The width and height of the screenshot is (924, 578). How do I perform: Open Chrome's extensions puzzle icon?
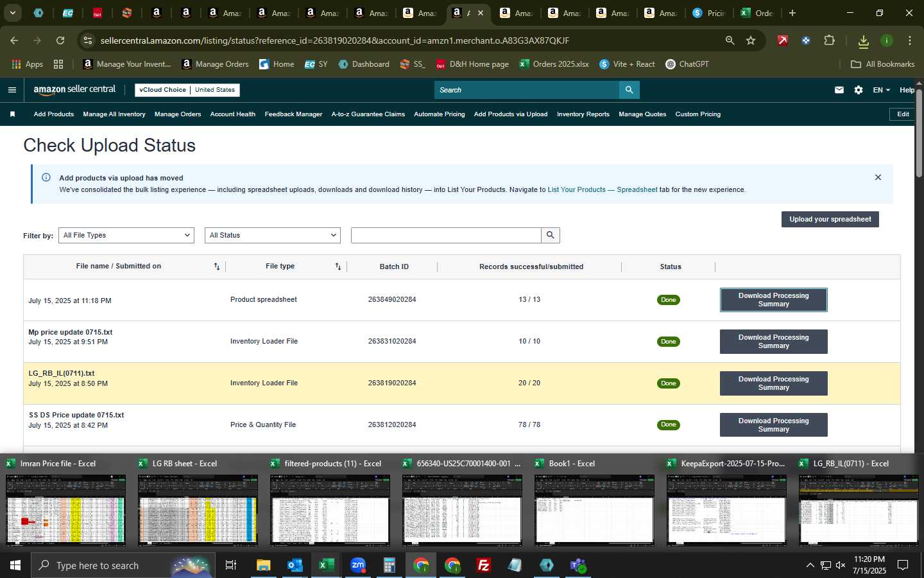pos(829,40)
